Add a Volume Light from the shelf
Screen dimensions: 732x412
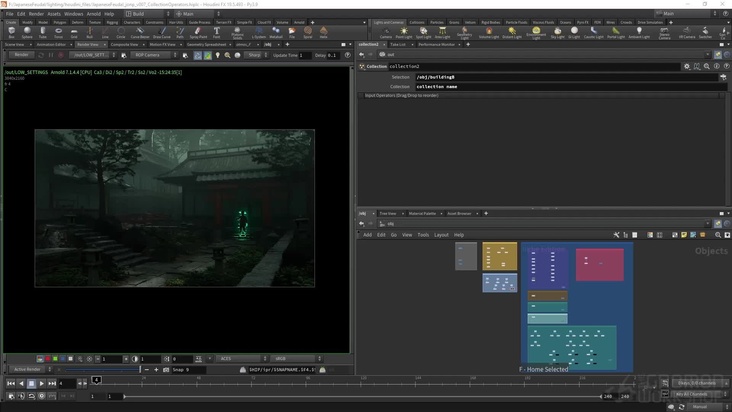pos(489,33)
